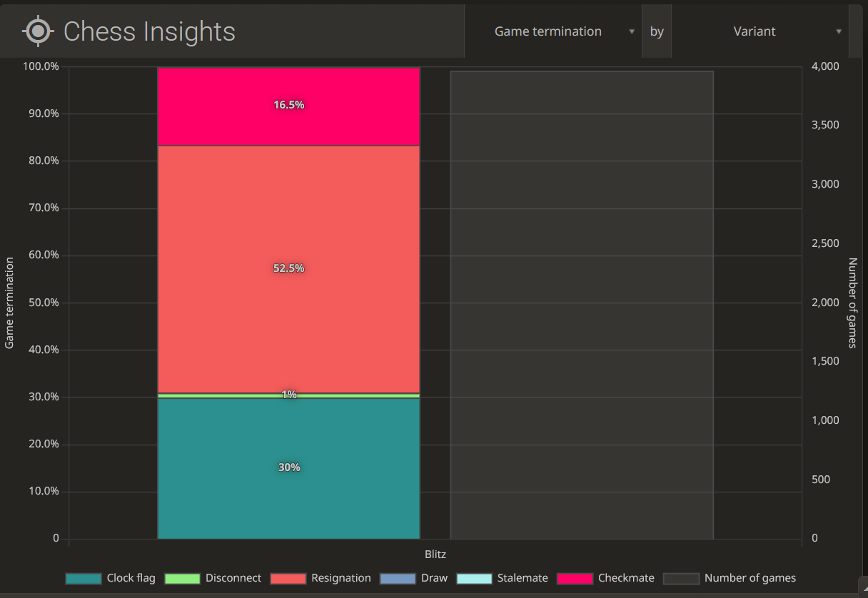
Task: Click the 100.0% y-axis label
Action: 42,66
